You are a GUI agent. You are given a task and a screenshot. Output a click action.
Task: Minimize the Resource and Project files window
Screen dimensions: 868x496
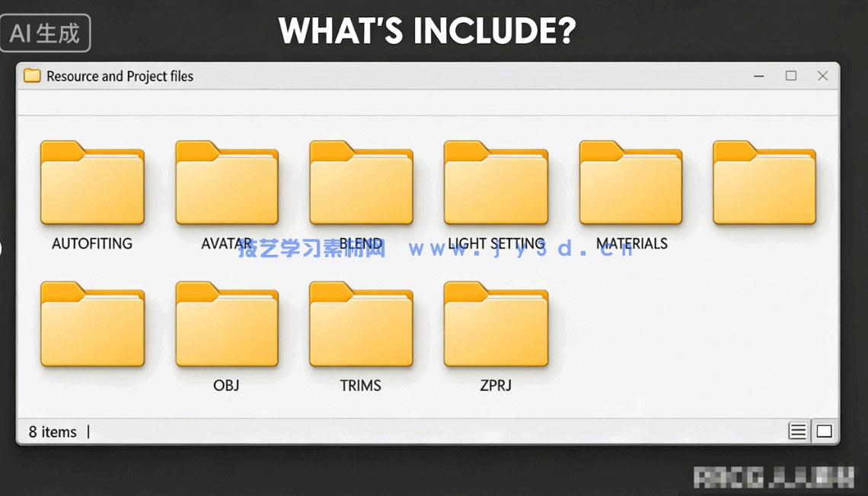pos(759,76)
